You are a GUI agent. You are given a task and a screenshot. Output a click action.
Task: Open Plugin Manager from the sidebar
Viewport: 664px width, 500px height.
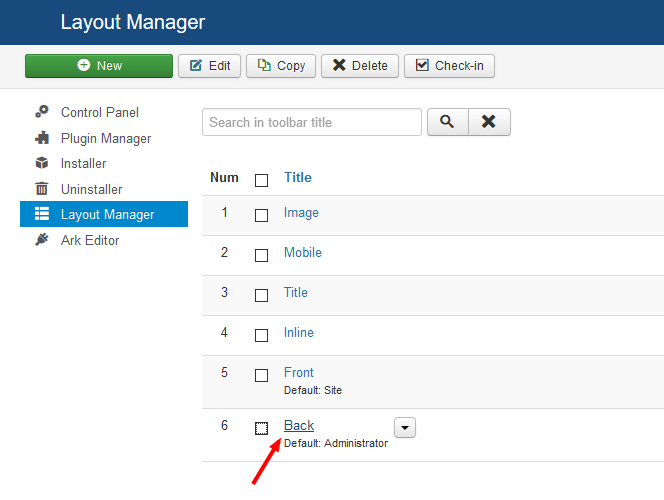[106, 138]
